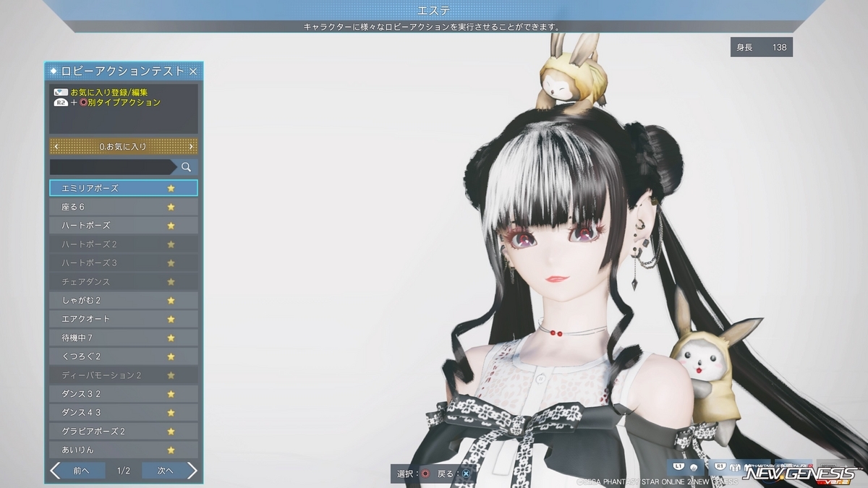Toggle favorite star for チェアダンス
868x488 pixels.
coord(171,282)
